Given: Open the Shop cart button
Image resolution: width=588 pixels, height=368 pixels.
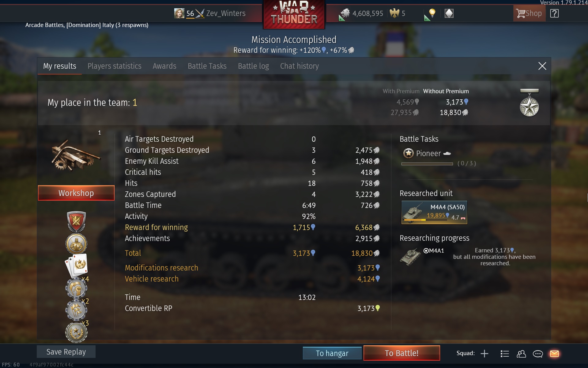Looking at the screenshot, I should [529, 13].
